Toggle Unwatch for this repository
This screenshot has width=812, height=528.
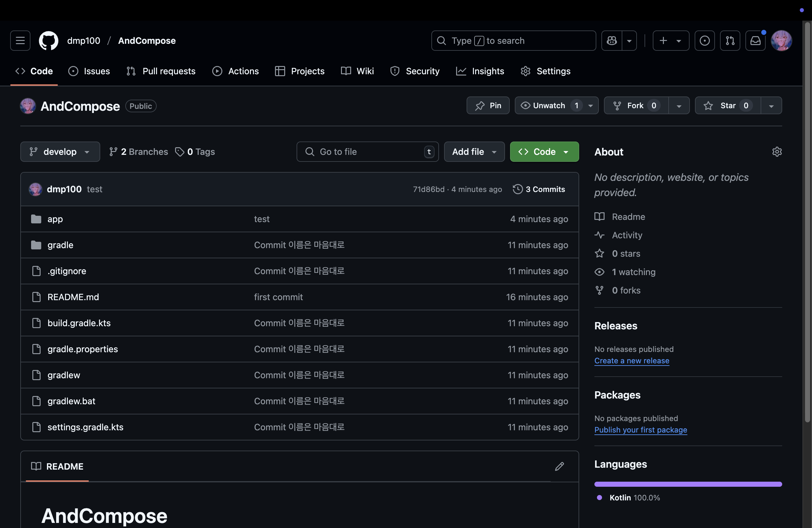pos(549,105)
